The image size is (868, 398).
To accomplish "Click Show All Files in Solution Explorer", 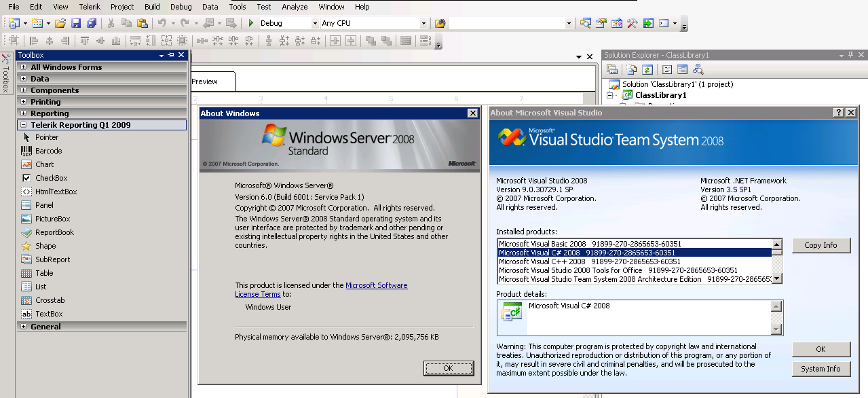I will 632,69.
